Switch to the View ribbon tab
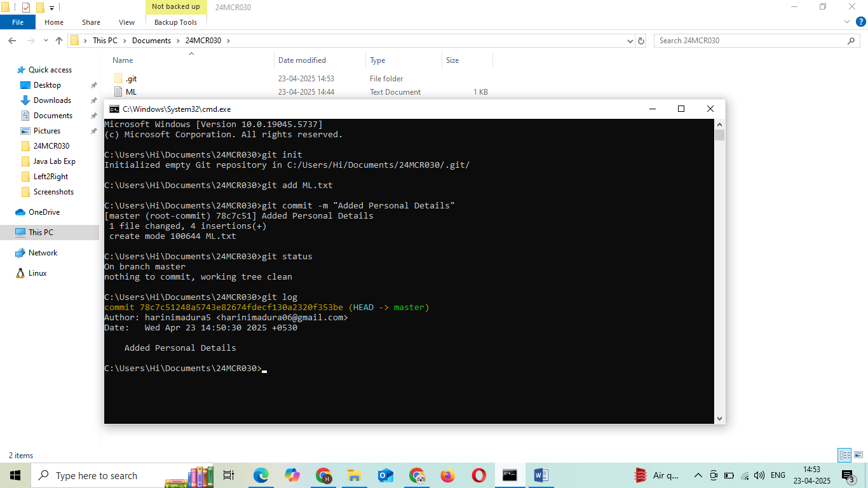The height and width of the screenshot is (488, 868). (127, 22)
